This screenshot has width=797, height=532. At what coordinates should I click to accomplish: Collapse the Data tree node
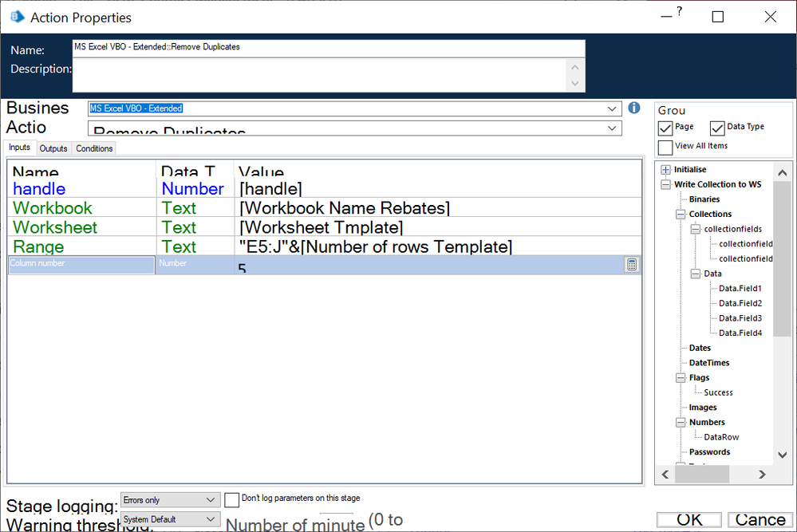click(696, 274)
